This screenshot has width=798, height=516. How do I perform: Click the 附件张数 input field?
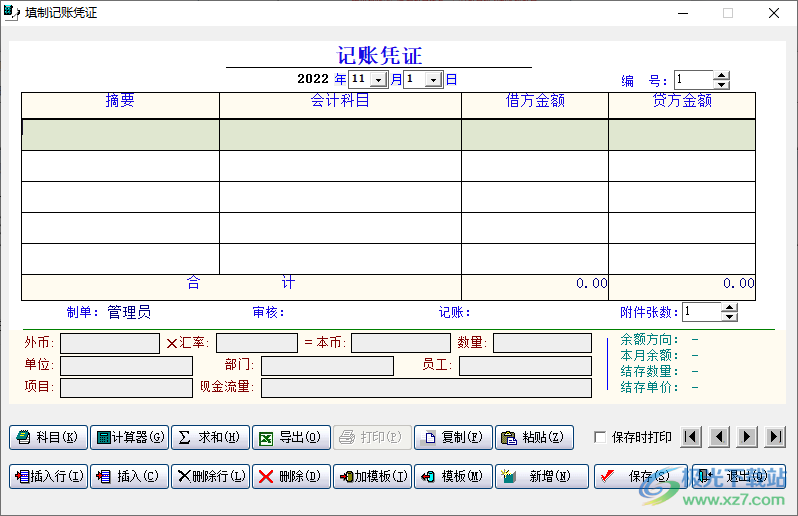pos(702,312)
